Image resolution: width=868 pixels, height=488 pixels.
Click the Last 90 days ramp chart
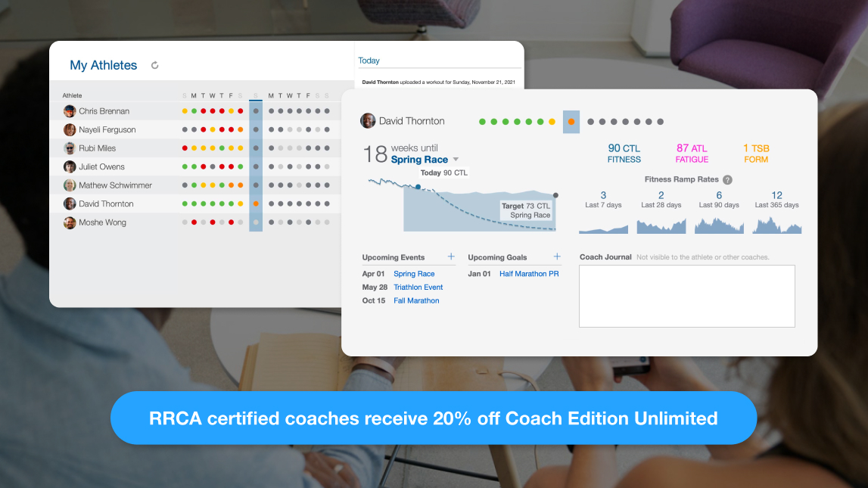pyautogui.click(x=719, y=225)
